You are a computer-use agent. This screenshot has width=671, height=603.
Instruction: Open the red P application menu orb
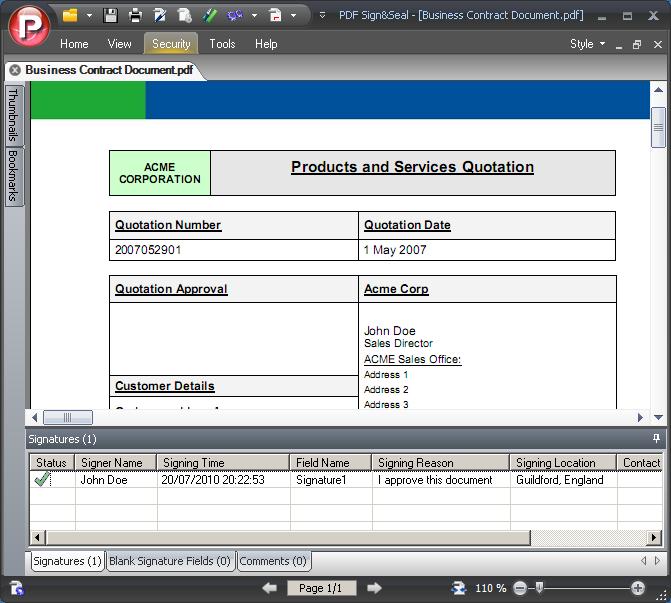pos(29,26)
